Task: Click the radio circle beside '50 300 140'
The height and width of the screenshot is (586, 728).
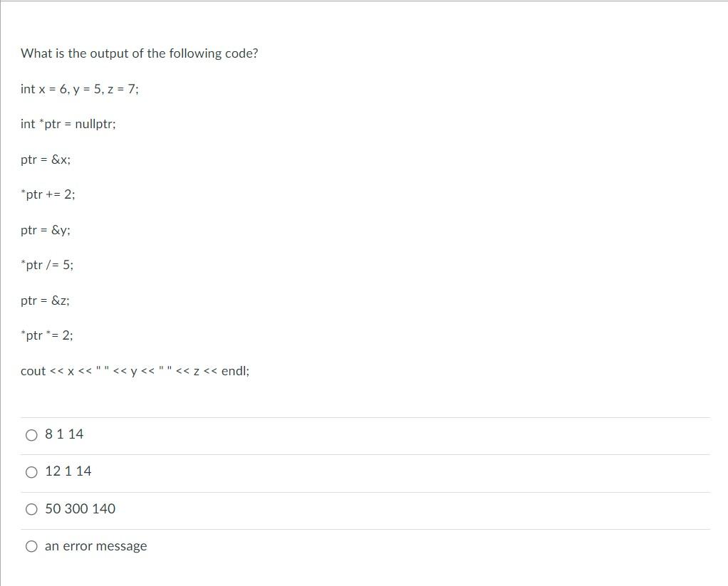Action: click(31, 509)
